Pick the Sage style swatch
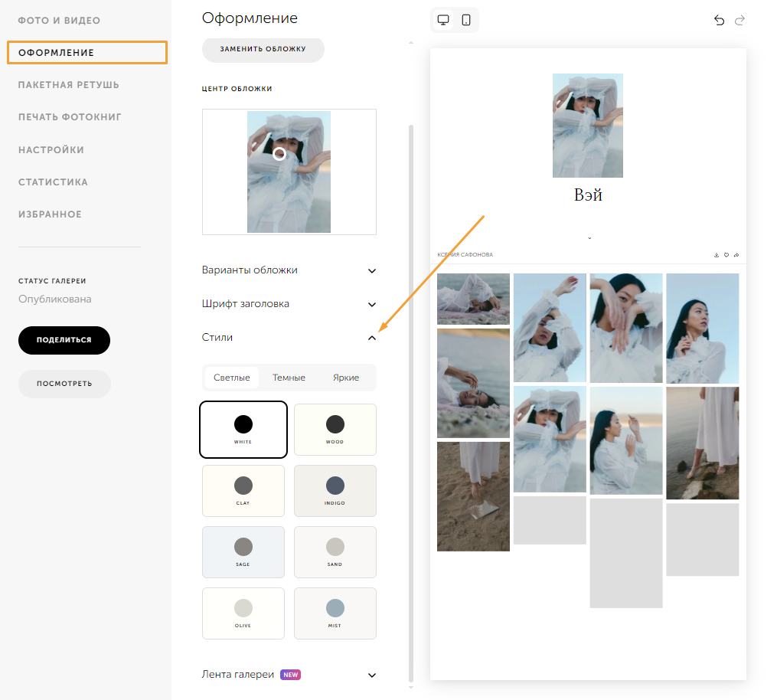The height and width of the screenshot is (700, 777). 243,552
